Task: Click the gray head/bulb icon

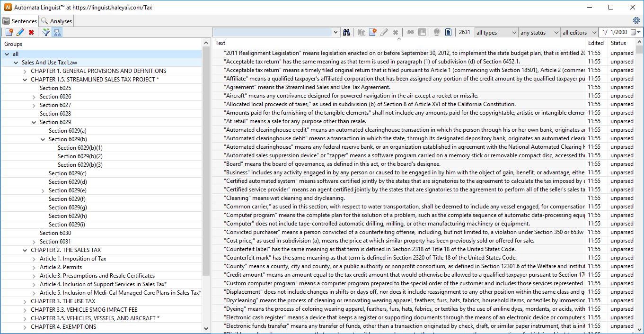Action: tap(437, 32)
